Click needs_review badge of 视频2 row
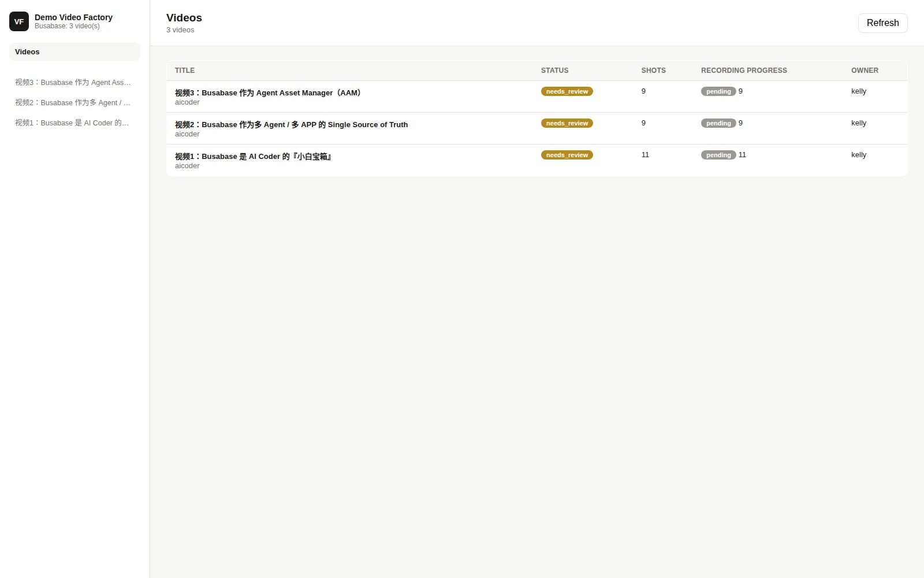 pos(567,123)
